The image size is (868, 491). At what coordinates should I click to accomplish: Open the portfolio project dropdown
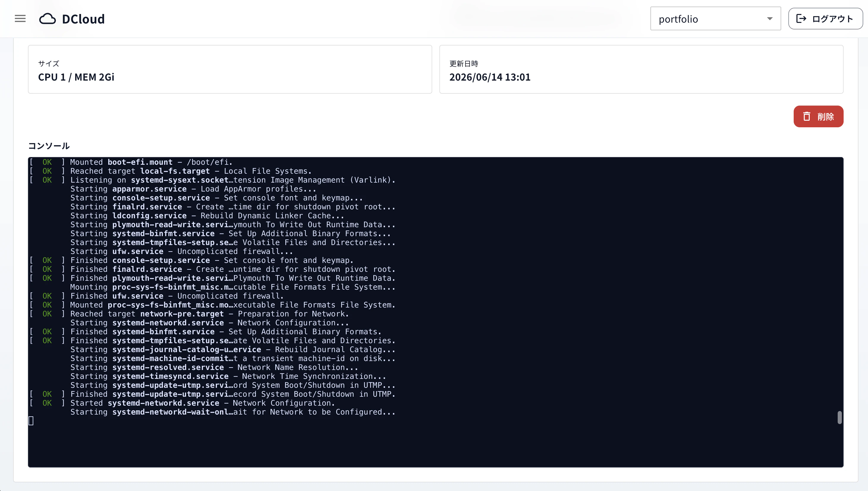pyautogui.click(x=716, y=18)
